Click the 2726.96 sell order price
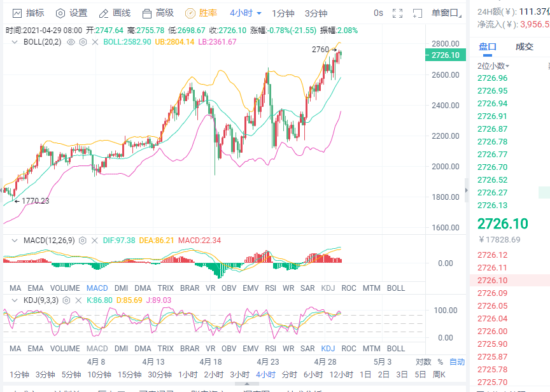 tap(493, 78)
